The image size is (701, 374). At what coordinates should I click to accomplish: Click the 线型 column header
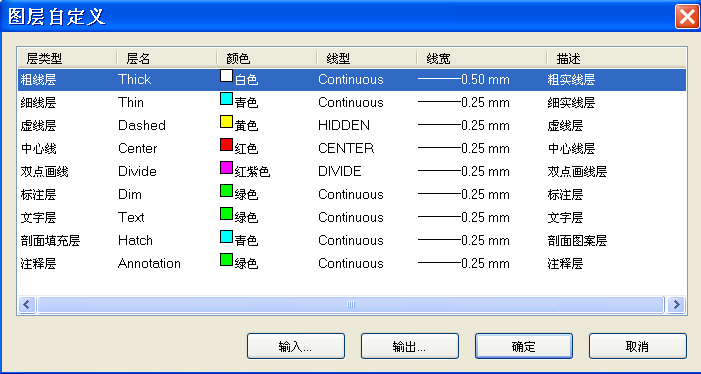(367, 58)
